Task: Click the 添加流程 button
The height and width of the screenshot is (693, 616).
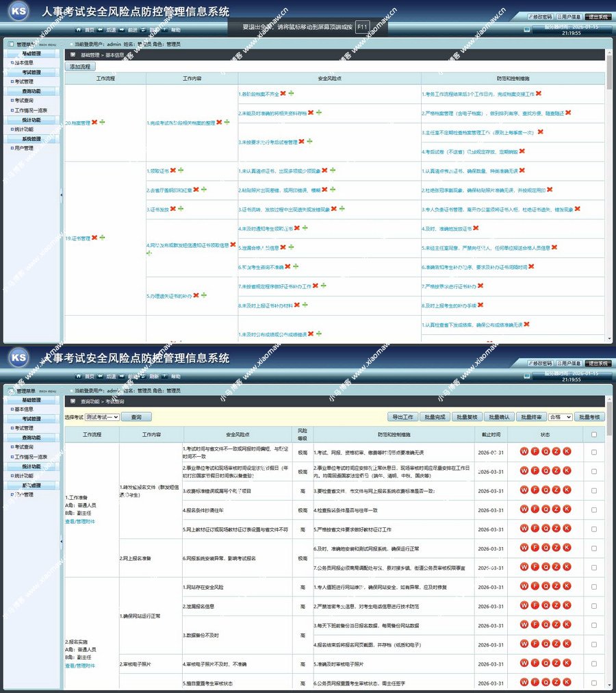Action: point(80,66)
